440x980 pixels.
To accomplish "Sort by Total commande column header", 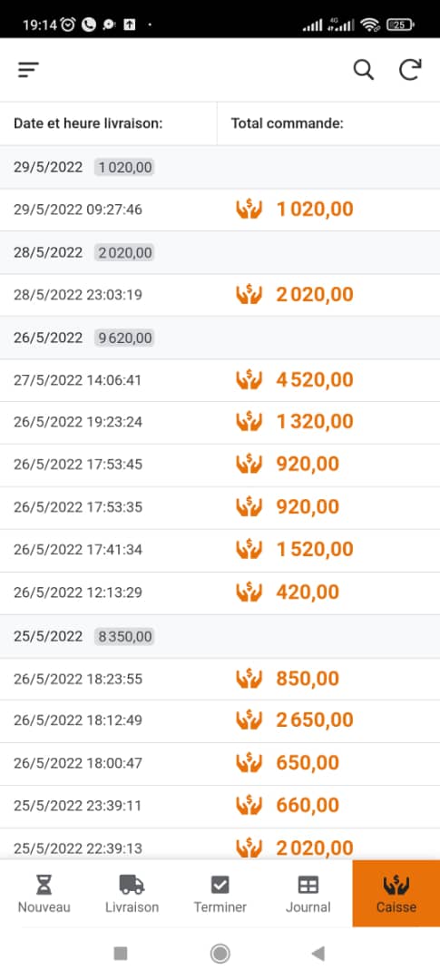I will (288, 123).
